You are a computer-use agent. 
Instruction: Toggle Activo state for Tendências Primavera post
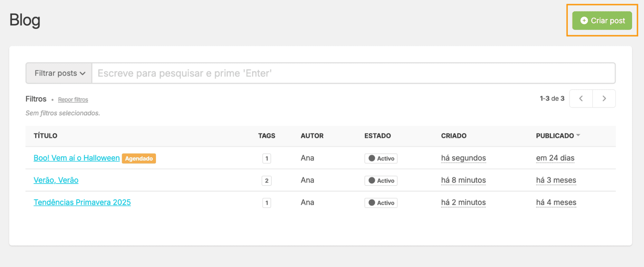click(381, 203)
